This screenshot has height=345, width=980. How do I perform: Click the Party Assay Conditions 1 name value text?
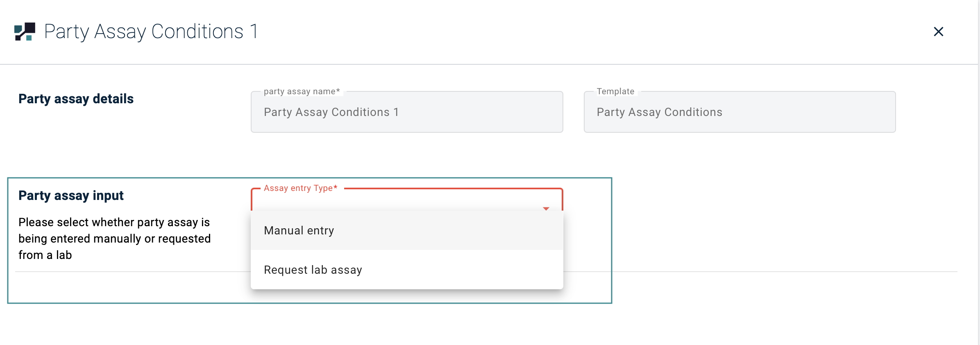tap(331, 112)
